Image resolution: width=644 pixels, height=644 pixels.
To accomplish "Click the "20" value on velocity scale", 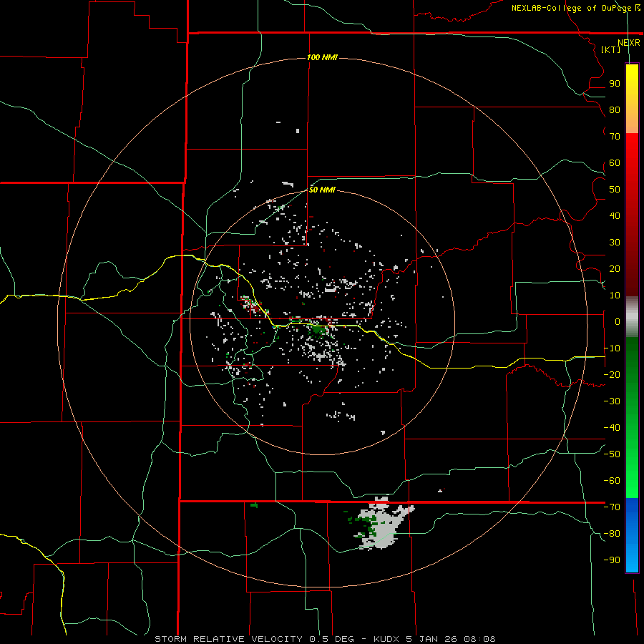I will pos(615,269).
